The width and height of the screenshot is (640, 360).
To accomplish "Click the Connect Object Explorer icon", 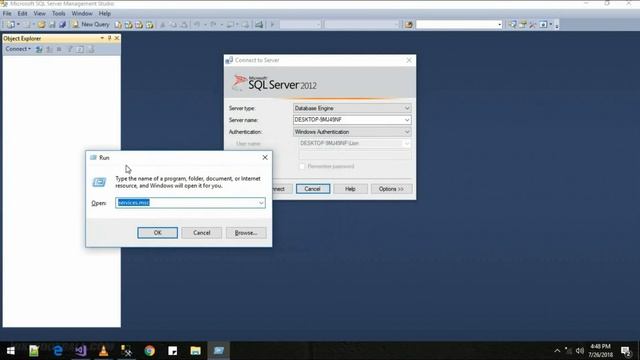I will coord(39,49).
